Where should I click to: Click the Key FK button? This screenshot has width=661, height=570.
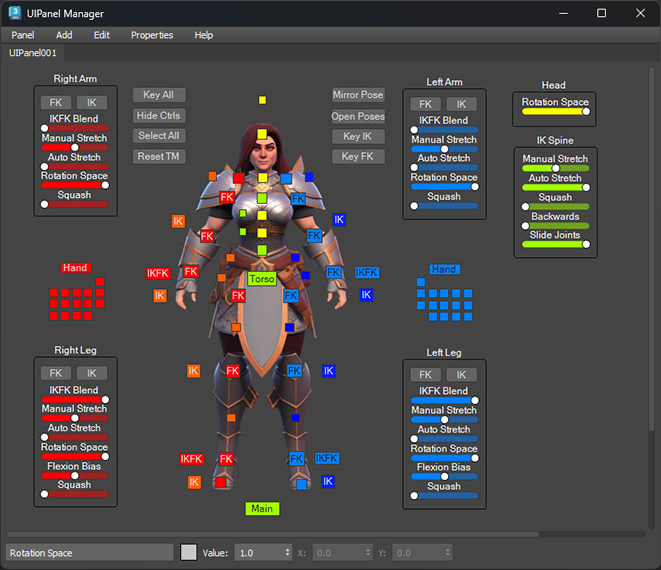click(x=358, y=157)
